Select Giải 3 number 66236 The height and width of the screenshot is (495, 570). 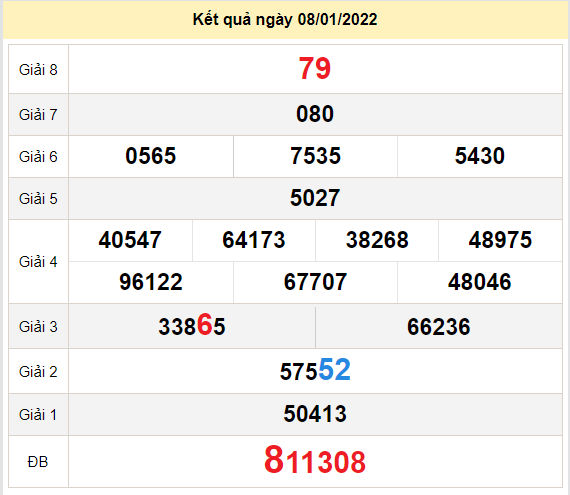pyautogui.click(x=438, y=326)
